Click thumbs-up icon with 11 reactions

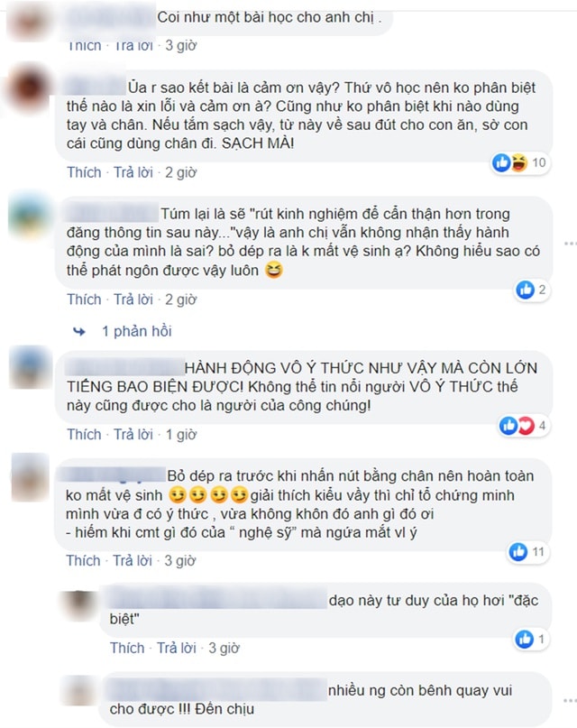[x=518, y=551]
